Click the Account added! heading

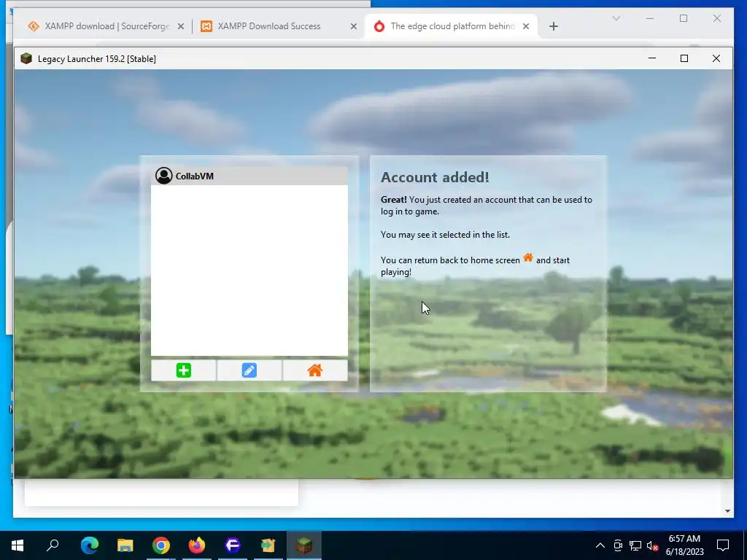click(435, 177)
